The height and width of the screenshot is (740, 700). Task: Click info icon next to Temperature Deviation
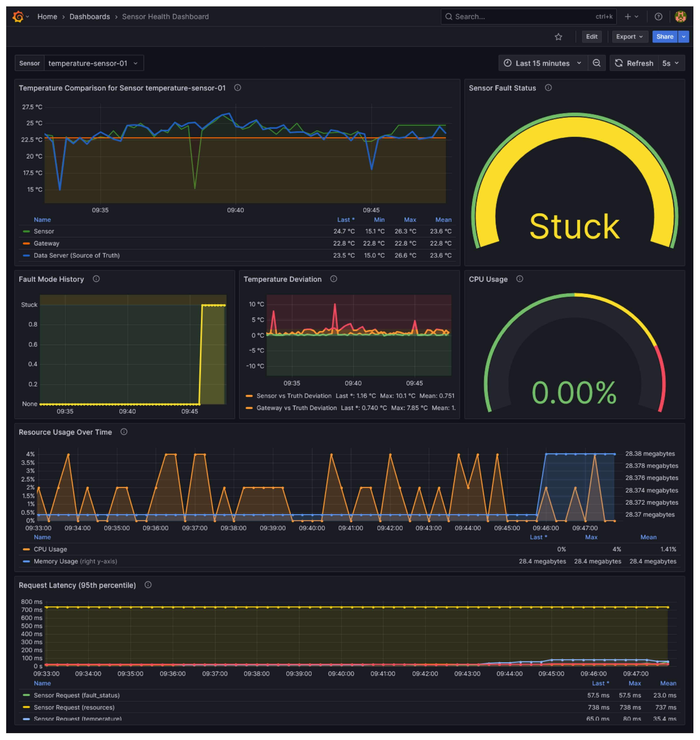tap(334, 279)
